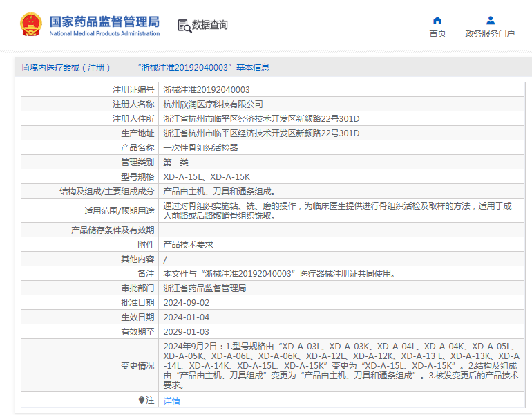Open the 首页 text link
The width and height of the screenshot is (532, 415).
pos(437,34)
